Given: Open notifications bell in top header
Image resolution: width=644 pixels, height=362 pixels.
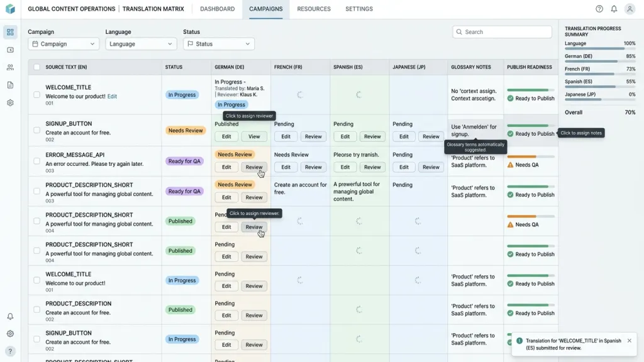Looking at the screenshot, I should click(614, 9).
